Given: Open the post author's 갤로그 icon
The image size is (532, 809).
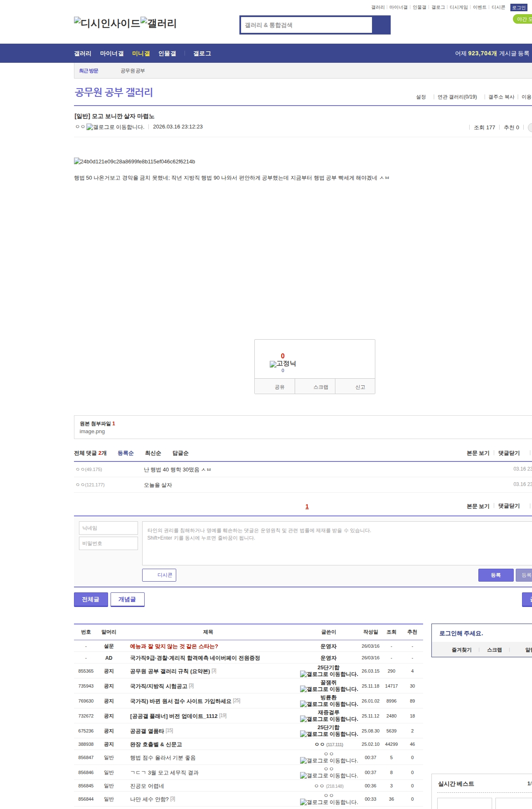Looking at the screenshot, I should [x=115, y=127].
